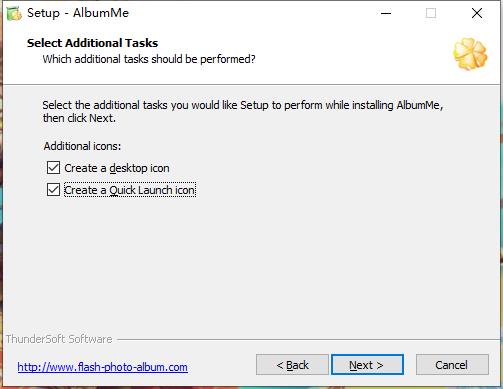Click the ThunderSoft Software label
The image size is (503, 389).
tap(59, 339)
